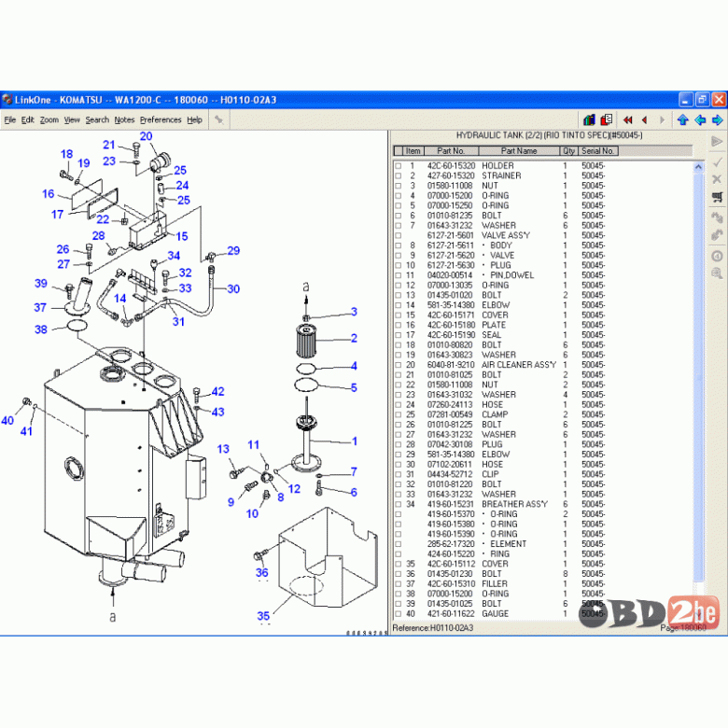The width and height of the screenshot is (728, 728).
Task: Click the upper chain link icon
Action: coord(717,217)
